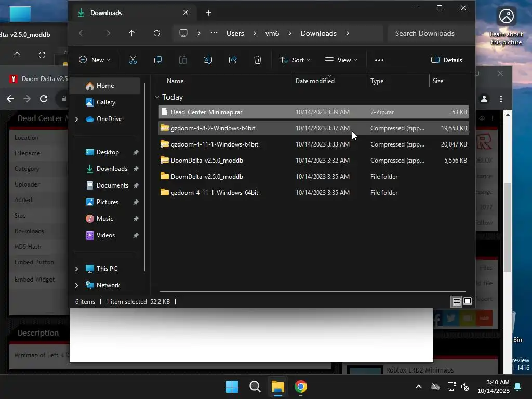Close the Downloads tab
The width and height of the screenshot is (532, 399).
(x=185, y=12)
